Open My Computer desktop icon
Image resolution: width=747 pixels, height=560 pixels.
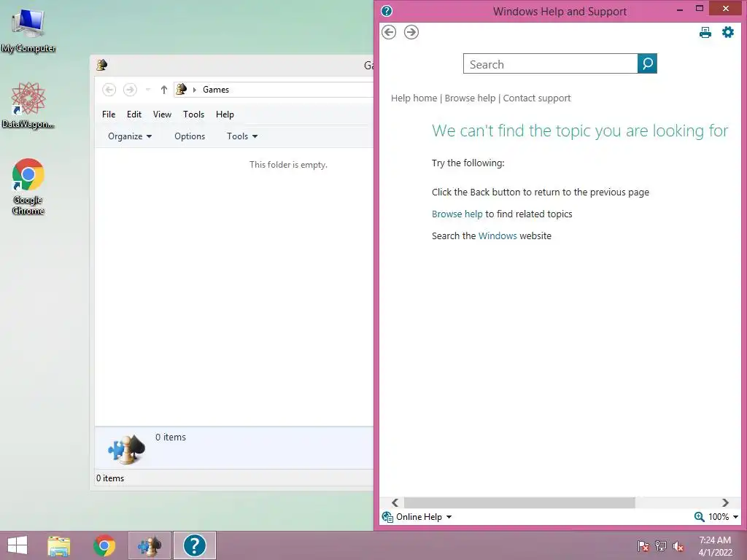[28, 31]
